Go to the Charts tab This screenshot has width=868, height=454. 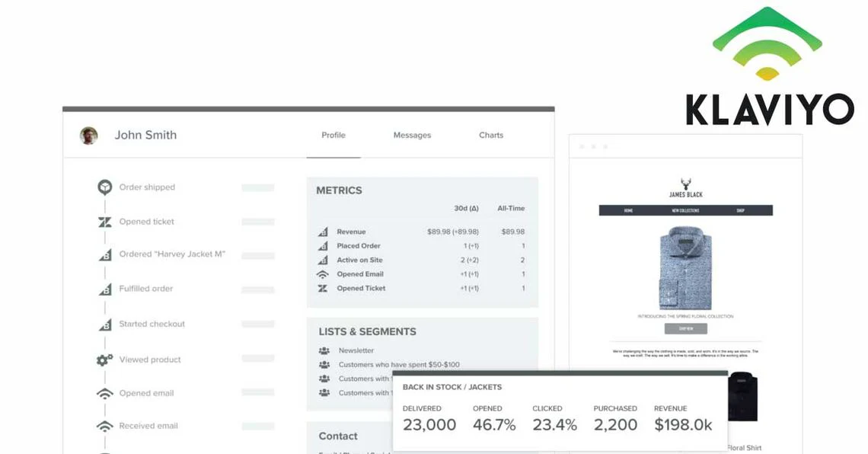(491, 136)
